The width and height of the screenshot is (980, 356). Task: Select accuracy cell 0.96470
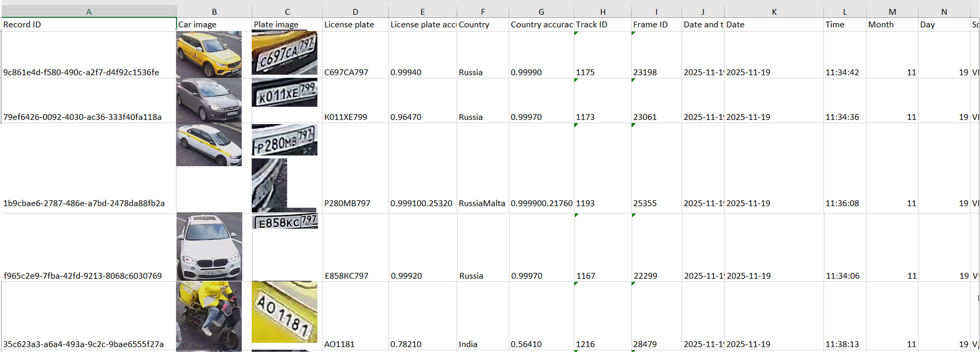click(422, 100)
